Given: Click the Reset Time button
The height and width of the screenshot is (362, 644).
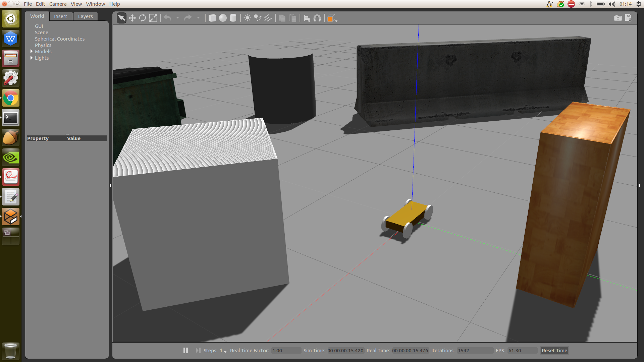Looking at the screenshot, I should pyautogui.click(x=554, y=350).
